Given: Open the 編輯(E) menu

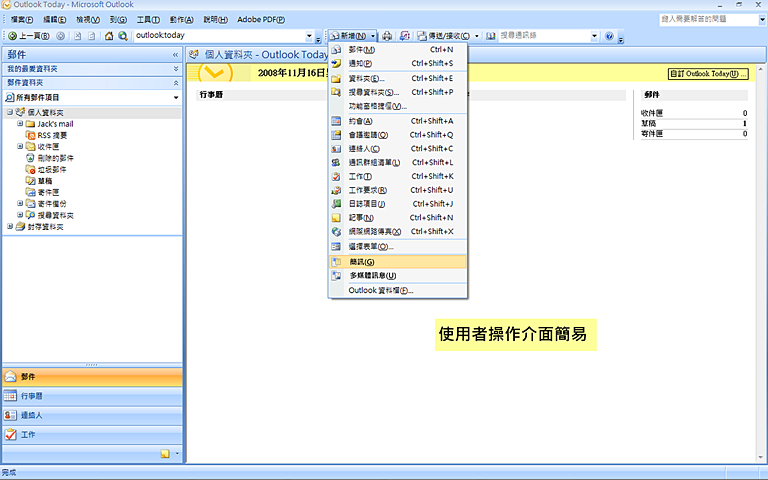Looking at the screenshot, I should pos(54,20).
